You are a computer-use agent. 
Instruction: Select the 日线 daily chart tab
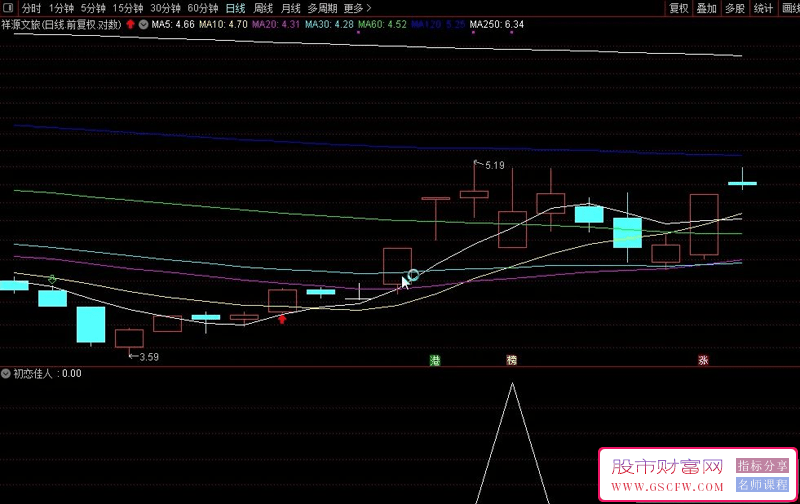click(x=236, y=8)
